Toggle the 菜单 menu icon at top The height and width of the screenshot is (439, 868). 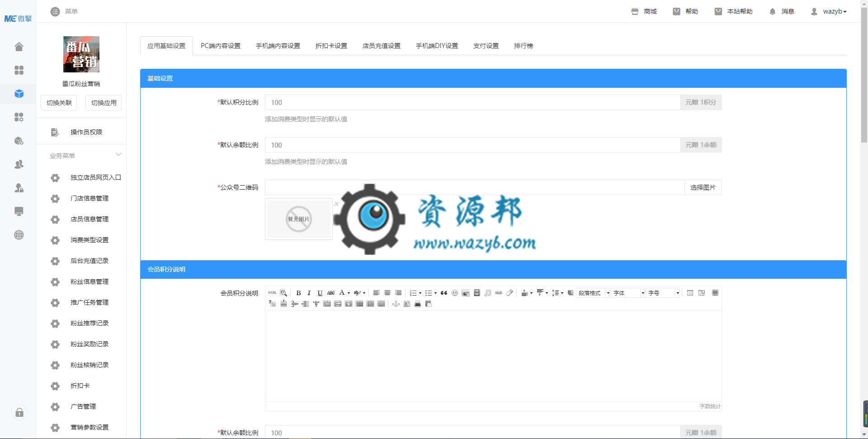tap(55, 11)
